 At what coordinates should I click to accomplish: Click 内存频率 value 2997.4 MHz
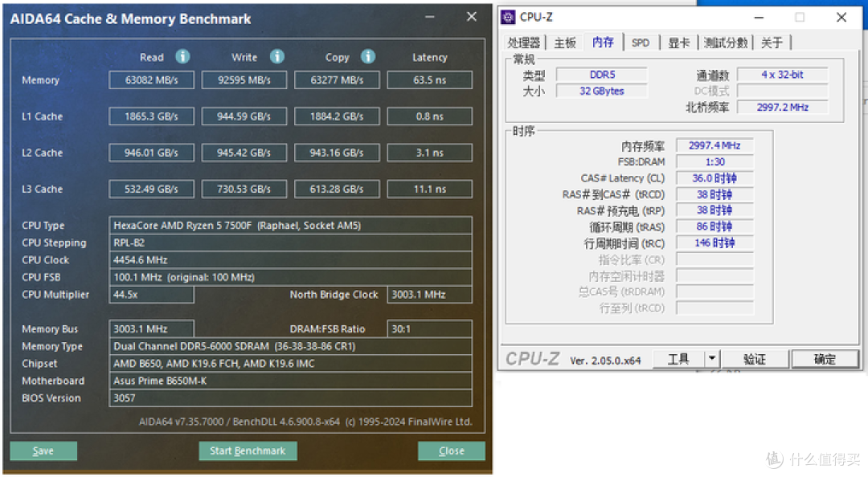[x=714, y=145]
